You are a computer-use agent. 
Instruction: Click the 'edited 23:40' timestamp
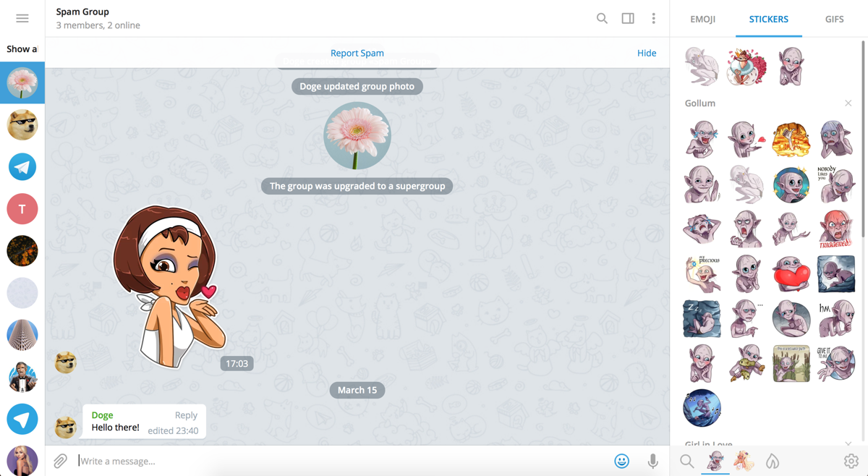(173, 430)
